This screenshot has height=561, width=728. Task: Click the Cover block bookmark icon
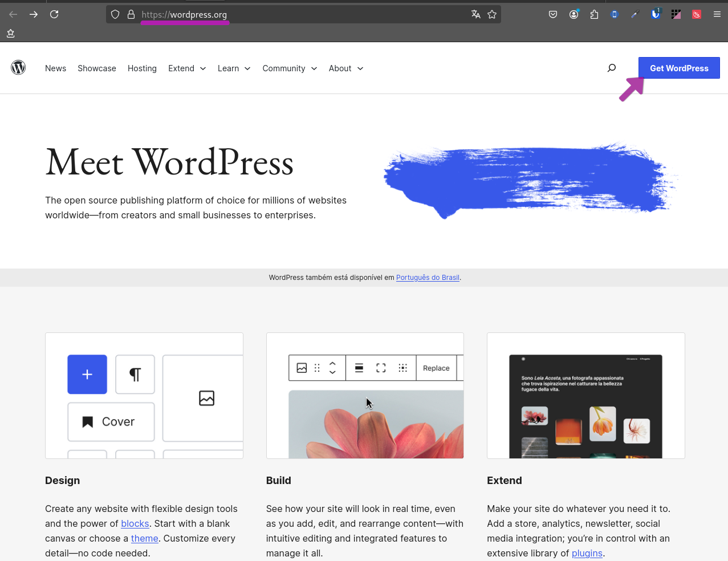pos(88,422)
